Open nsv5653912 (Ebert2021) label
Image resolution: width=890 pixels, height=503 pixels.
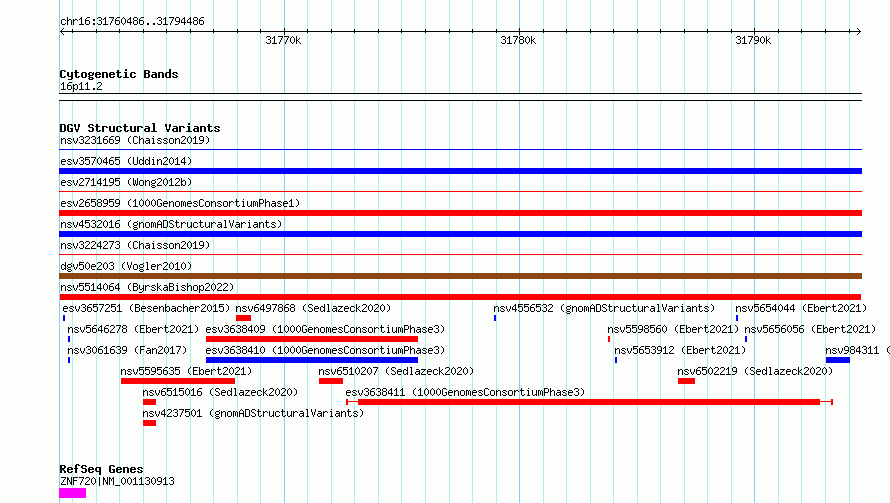coord(680,350)
